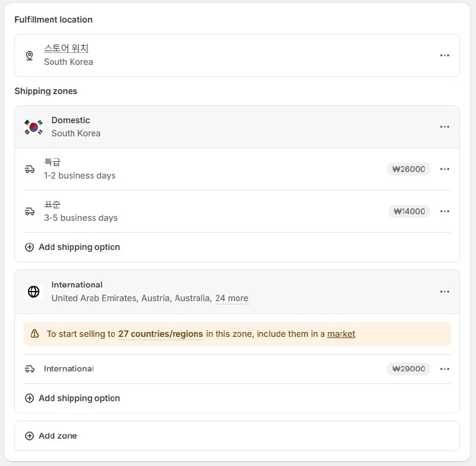Click the Shipping zones heading

point(46,91)
